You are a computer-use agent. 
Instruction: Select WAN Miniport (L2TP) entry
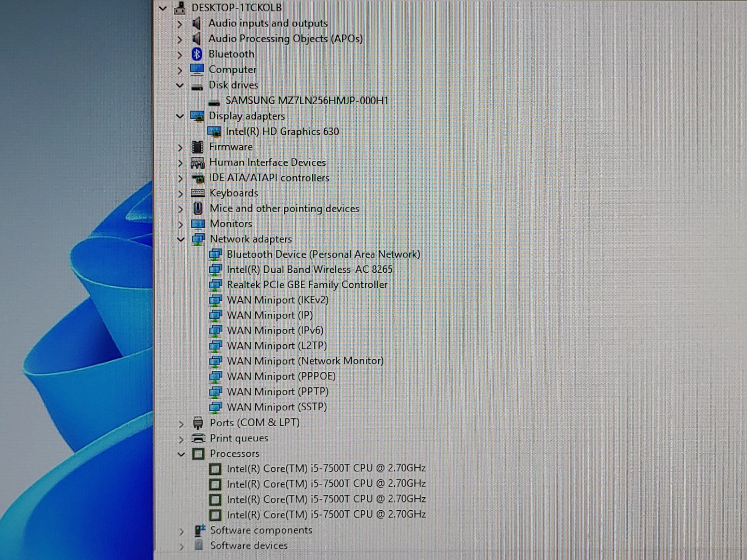(277, 346)
